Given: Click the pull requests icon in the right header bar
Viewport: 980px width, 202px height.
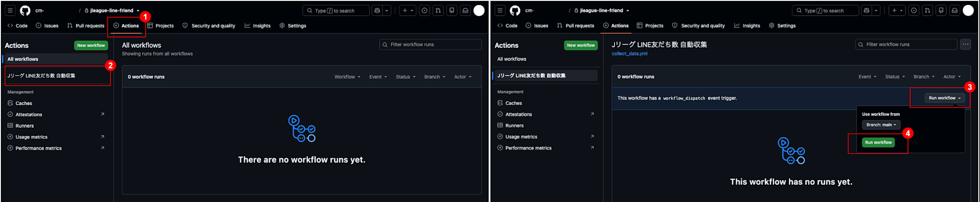Looking at the screenshot, I should click(927, 10).
